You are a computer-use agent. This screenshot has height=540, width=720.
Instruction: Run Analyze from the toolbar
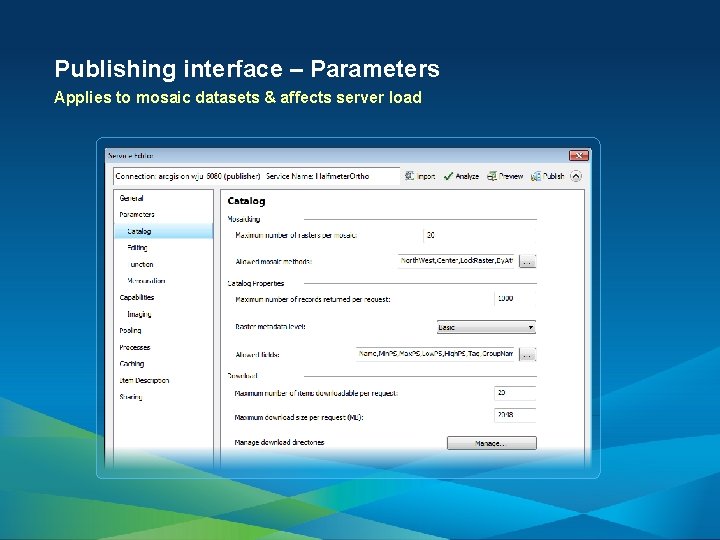461,176
